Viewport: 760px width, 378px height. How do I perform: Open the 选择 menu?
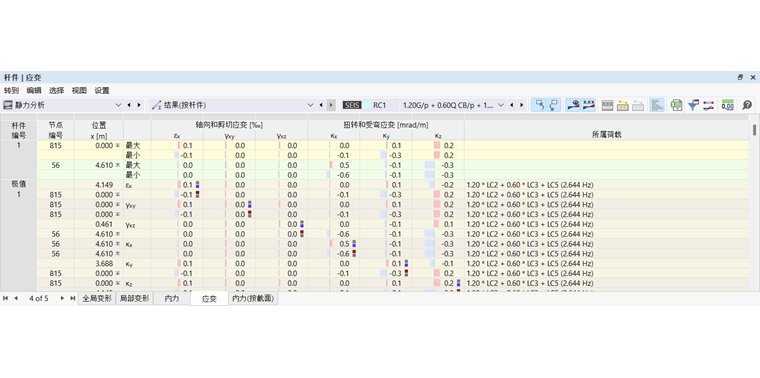(x=56, y=90)
